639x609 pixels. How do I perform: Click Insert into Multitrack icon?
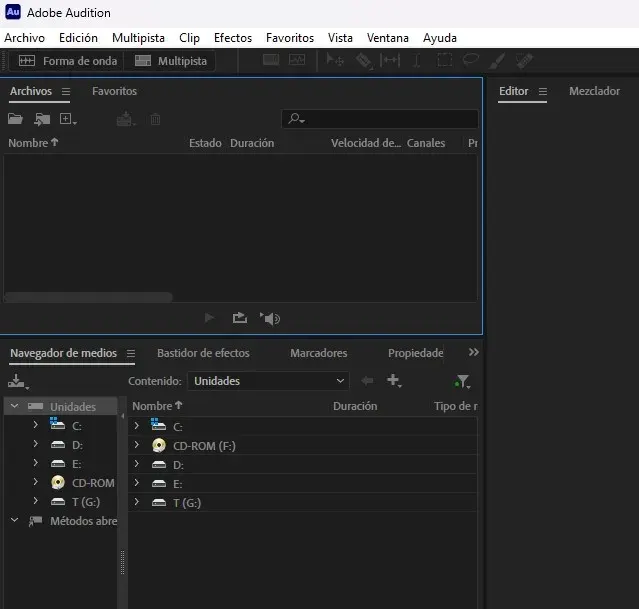pyautogui.click(x=126, y=119)
